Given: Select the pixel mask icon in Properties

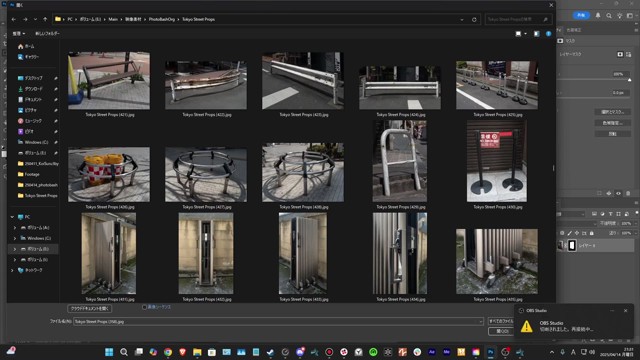Looking at the screenshot, I should click(620, 54).
